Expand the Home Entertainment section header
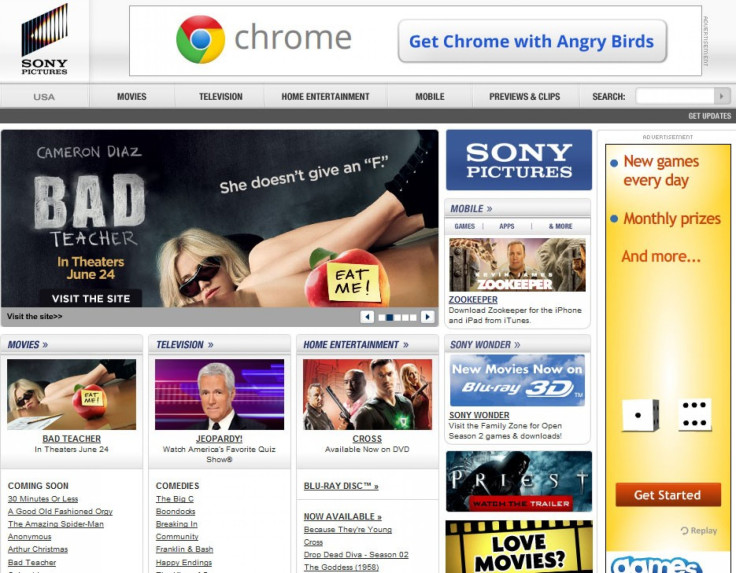The image size is (736, 573). pos(356,345)
